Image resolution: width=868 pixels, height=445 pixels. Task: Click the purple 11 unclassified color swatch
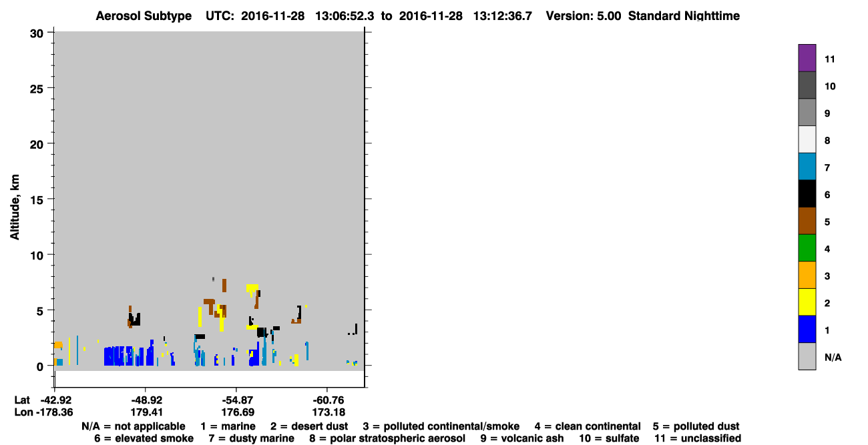click(807, 58)
